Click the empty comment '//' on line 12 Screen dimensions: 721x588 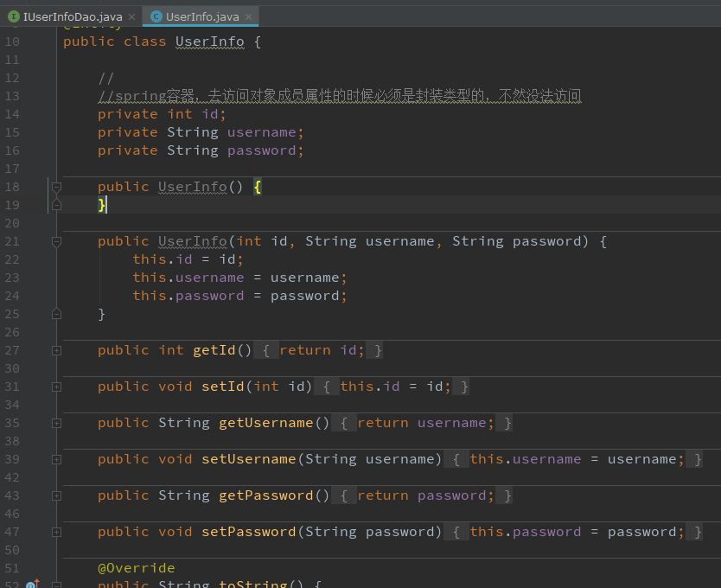tap(105, 78)
